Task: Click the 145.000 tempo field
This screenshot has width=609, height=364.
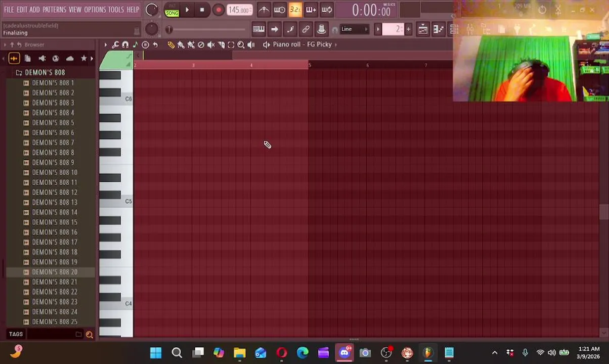Action: [x=240, y=10]
